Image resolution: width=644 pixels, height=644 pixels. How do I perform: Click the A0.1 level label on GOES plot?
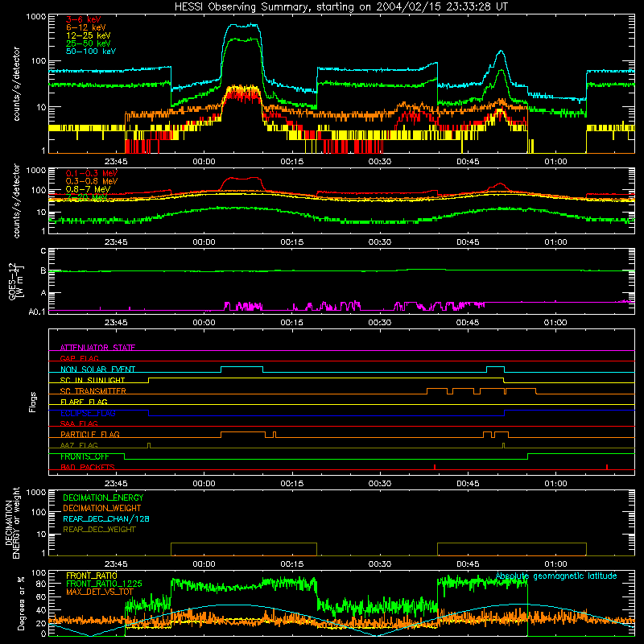coord(36,312)
